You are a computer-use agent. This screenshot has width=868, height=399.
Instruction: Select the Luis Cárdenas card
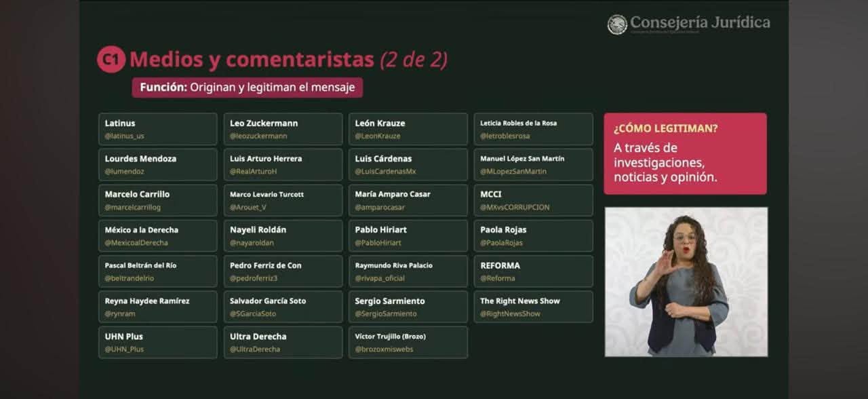pos(408,165)
